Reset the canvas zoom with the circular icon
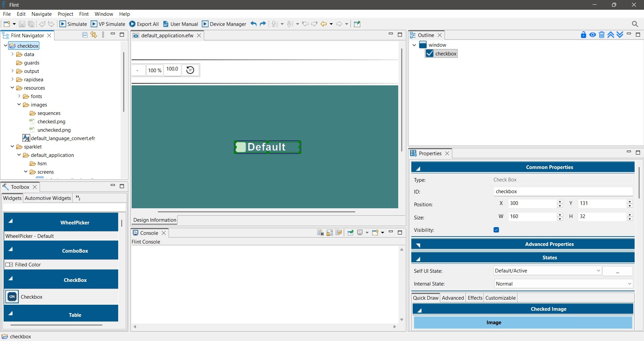This screenshot has width=644, height=341. (x=190, y=70)
